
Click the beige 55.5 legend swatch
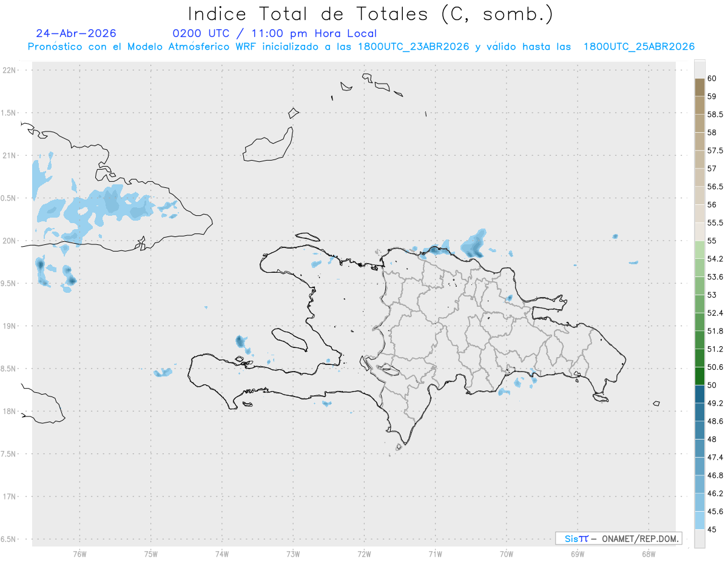[x=699, y=232]
